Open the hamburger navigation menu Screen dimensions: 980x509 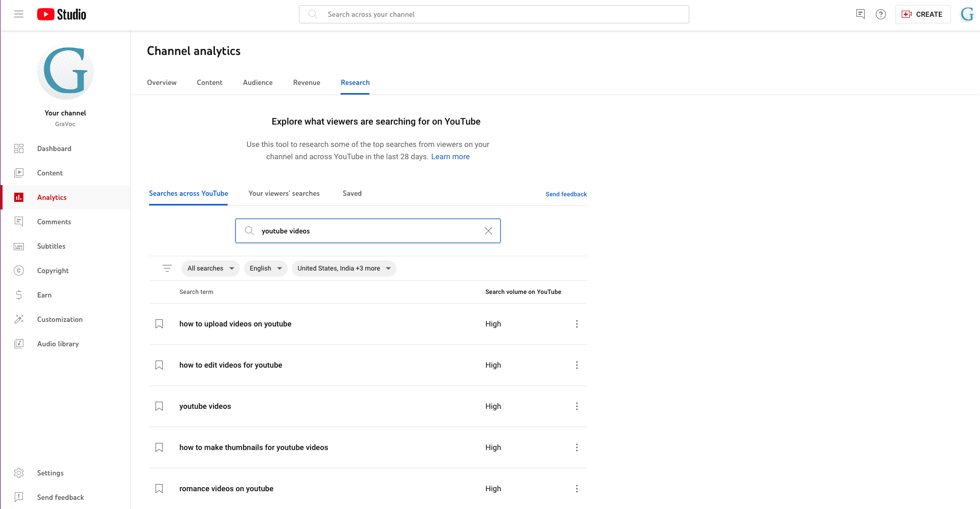coord(19,14)
